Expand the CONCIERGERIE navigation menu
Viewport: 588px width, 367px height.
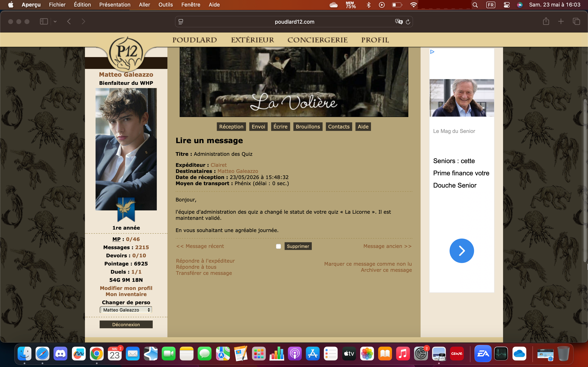317,40
